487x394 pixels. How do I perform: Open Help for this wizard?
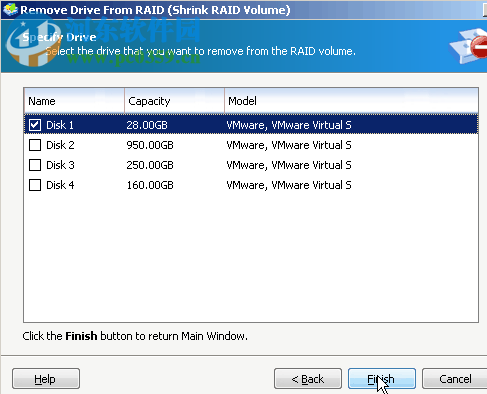coord(46,379)
